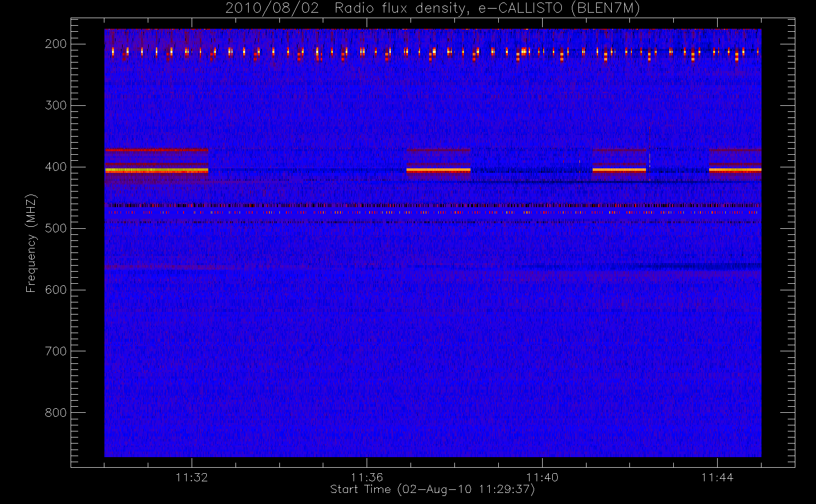Click the 11:40 time tick label
Image resolution: width=816 pixels, height=504 pixels.
coord(542,477)
